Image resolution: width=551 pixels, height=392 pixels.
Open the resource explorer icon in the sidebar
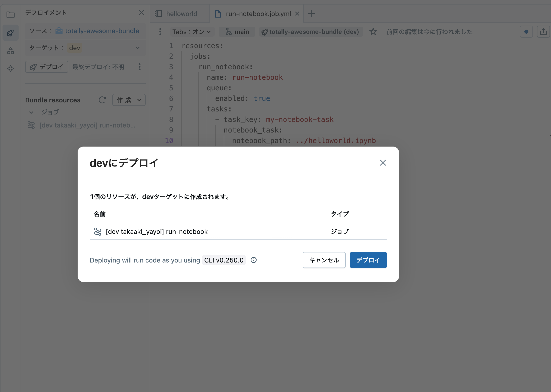coord(10,50)
